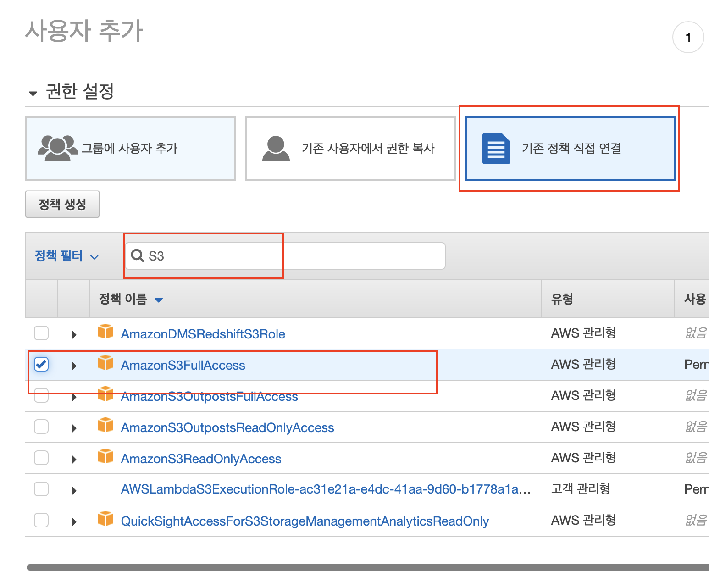Open the AmazonDMSRedshiftS3Role policy link
709x588 pixels.
[x=203, y=334]
